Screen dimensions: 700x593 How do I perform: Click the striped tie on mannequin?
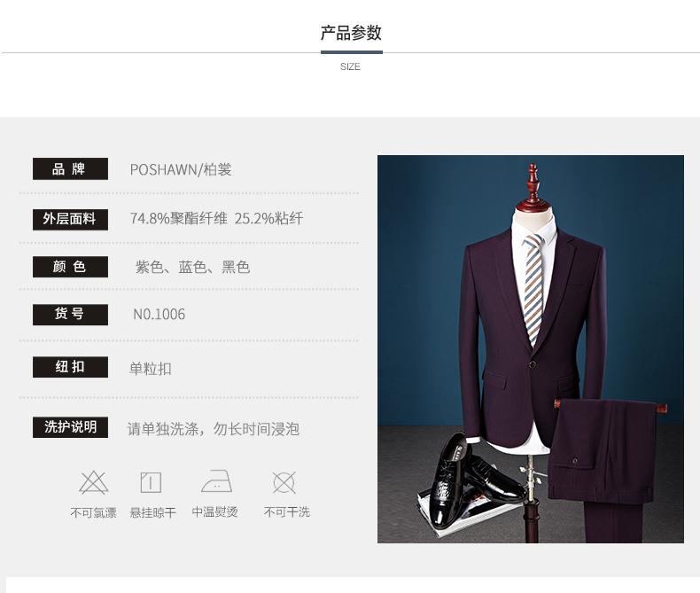pos(533,289)
